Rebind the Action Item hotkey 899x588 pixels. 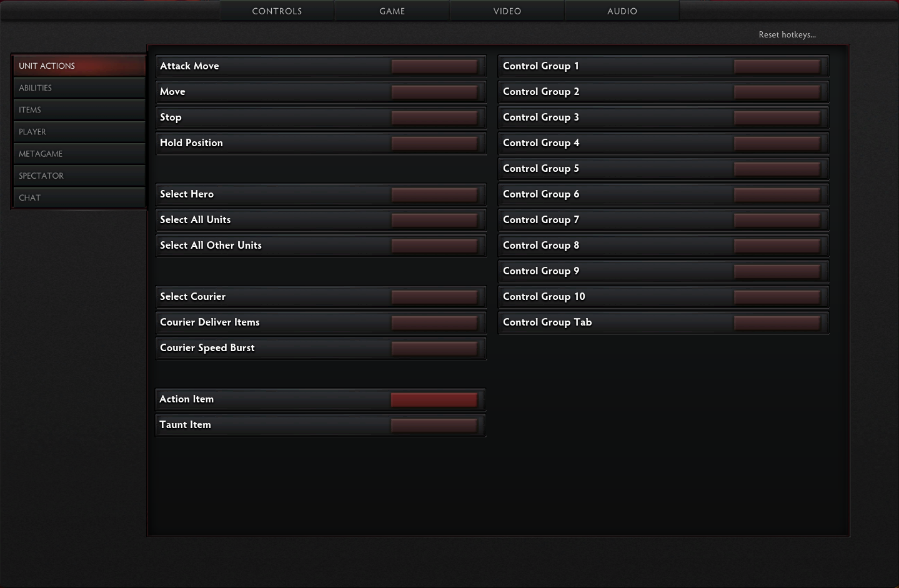point(434,399)
